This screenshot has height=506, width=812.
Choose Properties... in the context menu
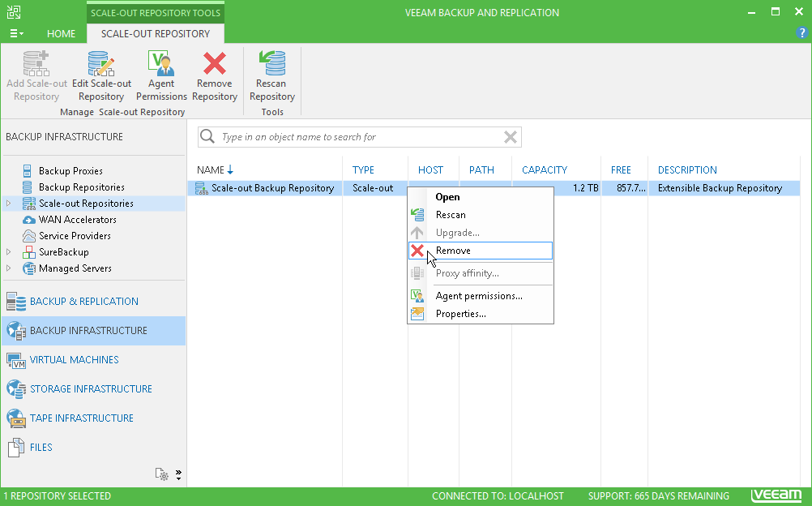481,314
